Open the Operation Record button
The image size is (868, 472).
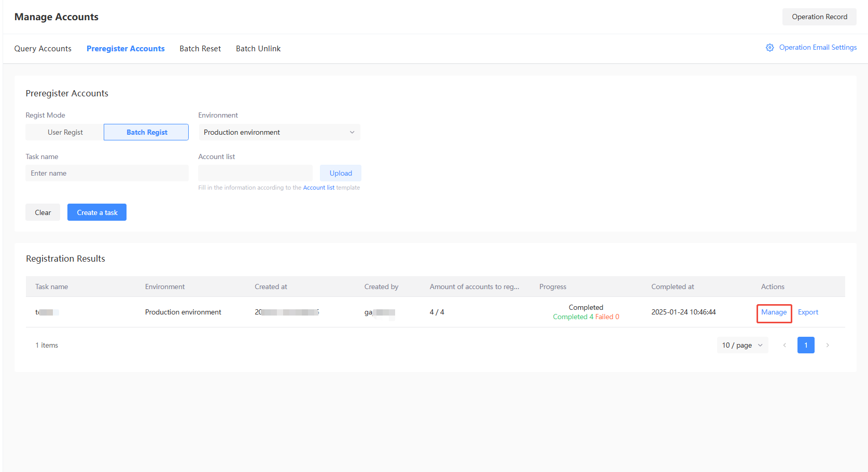[819, 17]
